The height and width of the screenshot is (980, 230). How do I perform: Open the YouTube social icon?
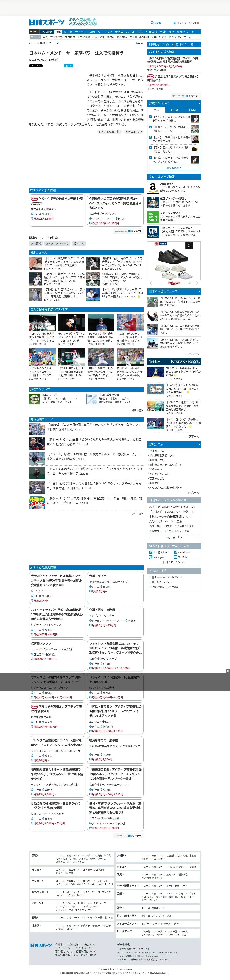176,557
